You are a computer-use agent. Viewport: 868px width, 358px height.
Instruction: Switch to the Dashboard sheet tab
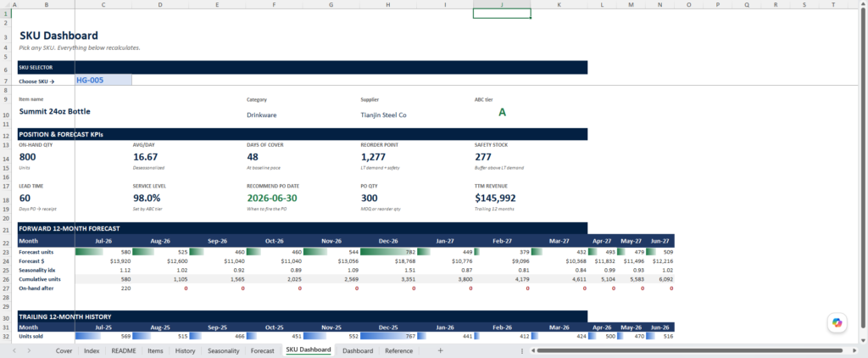coord(357,351)
